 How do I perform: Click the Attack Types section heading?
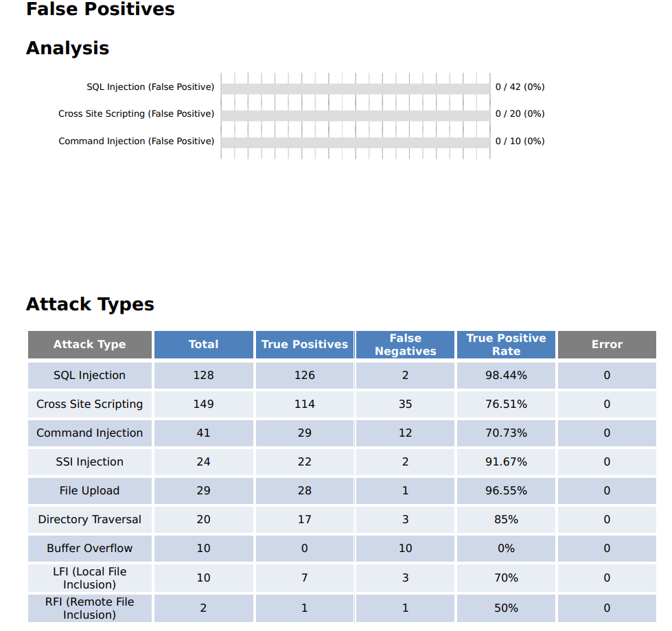coord(90,304)
